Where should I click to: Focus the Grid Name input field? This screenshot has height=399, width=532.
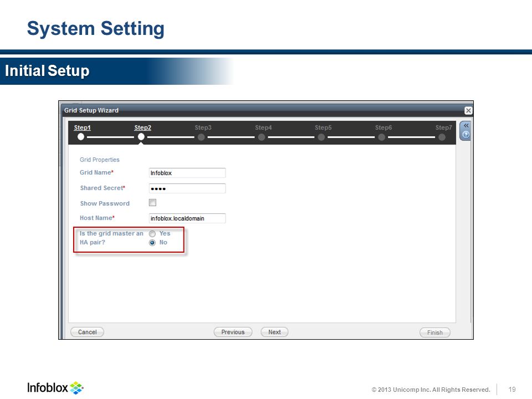[187, 173]
